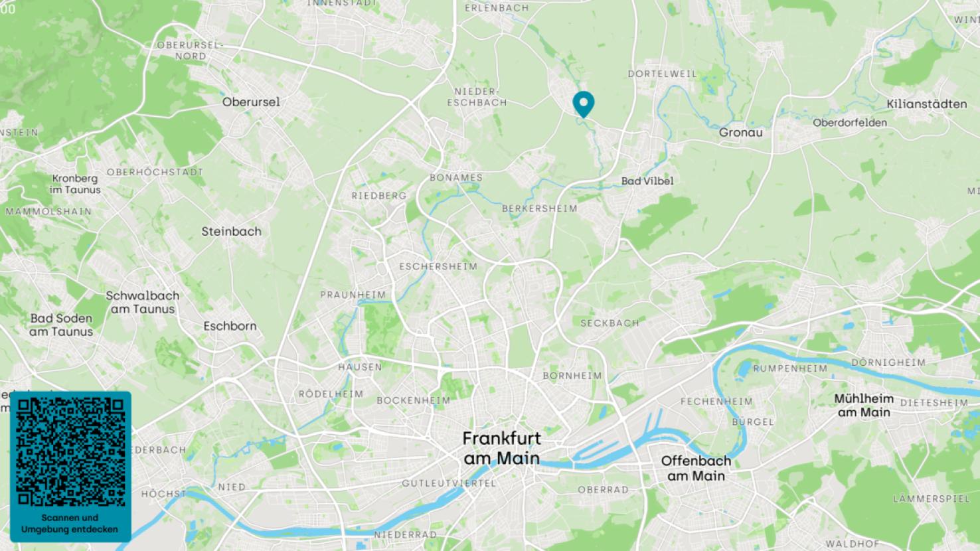This screenshot has height=551, width=980.
Task: Click the Gronau place label
Action: coord(740,133)
